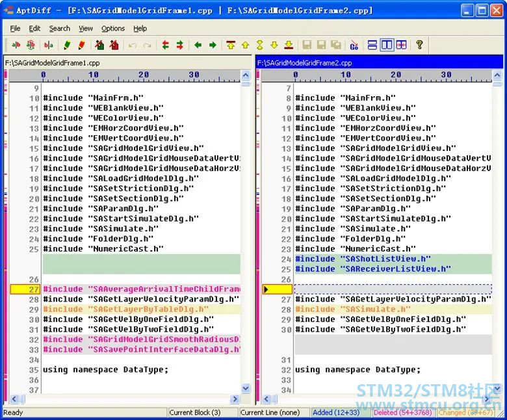Jump to last difference block icon
Image resolution: width=507 pixels, height=420 pixels.
[289, 45]
